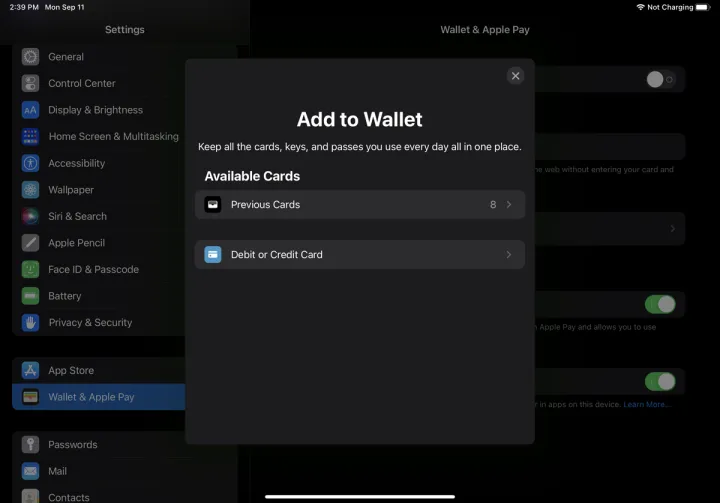Select the Siri & Search icon
Screen dimensions: 720x503
30,216
